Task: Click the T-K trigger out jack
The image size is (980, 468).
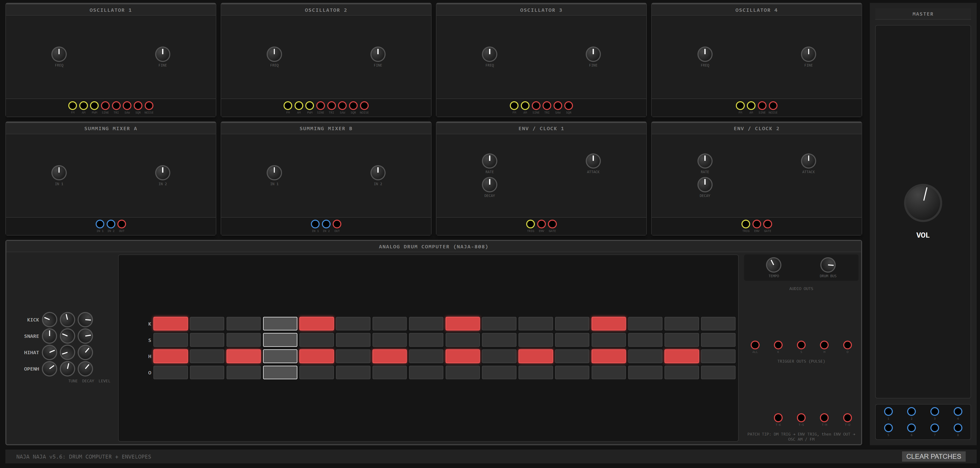Action: (x=778, y=417)
